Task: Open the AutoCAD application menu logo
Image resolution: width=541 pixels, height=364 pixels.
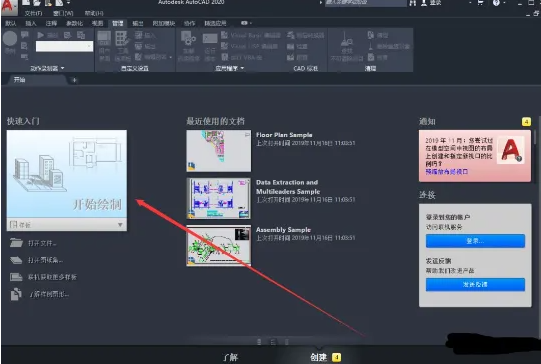Action: pyautogui.click(x=8, y=7)
